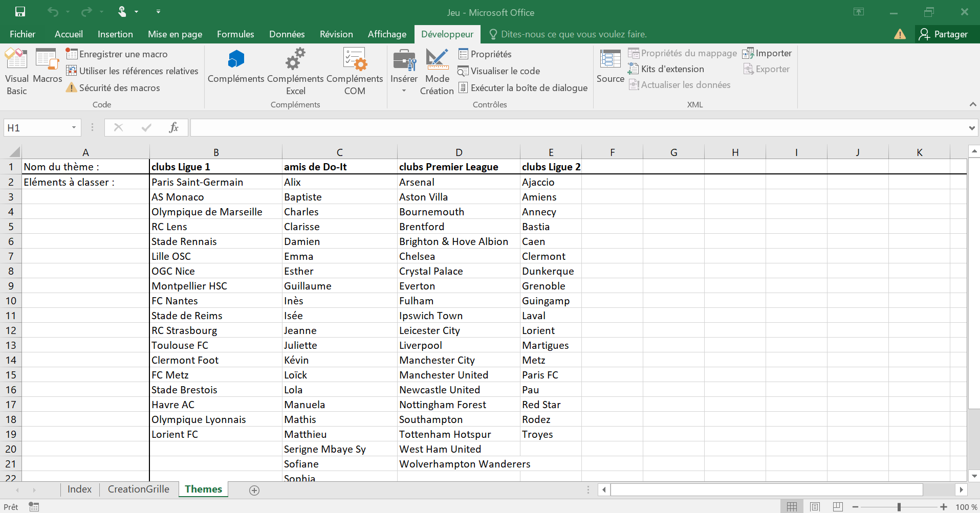Click the macro recording status bar icon
The width and height of the screenshot is (980, 513).
pos(34,506)
